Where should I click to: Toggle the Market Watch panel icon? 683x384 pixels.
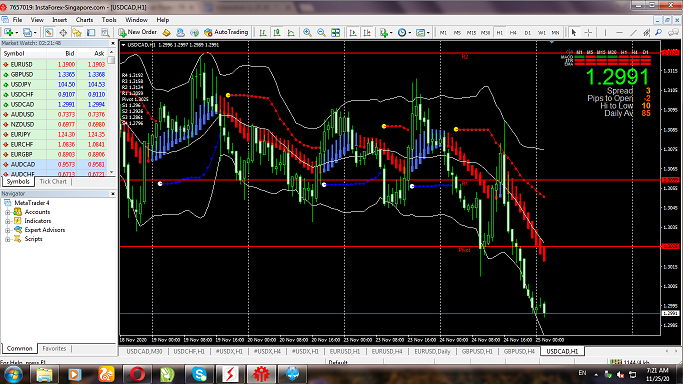[49, 32]
